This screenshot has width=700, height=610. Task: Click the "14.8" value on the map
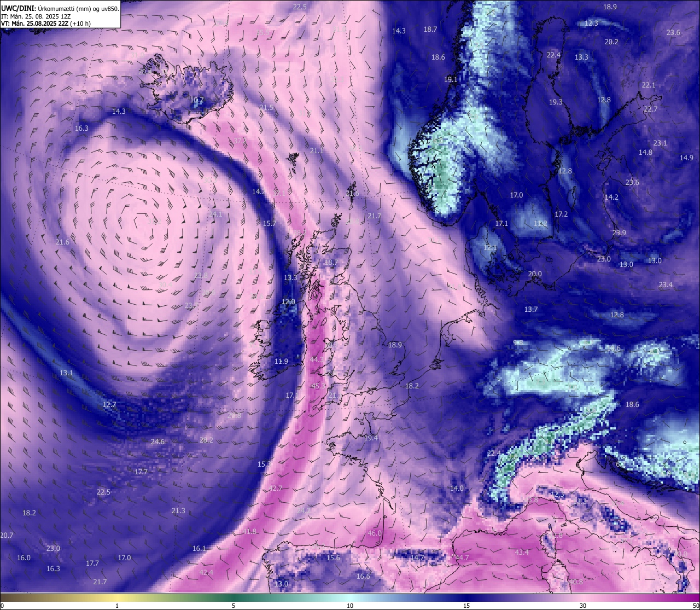click(646, 152)
